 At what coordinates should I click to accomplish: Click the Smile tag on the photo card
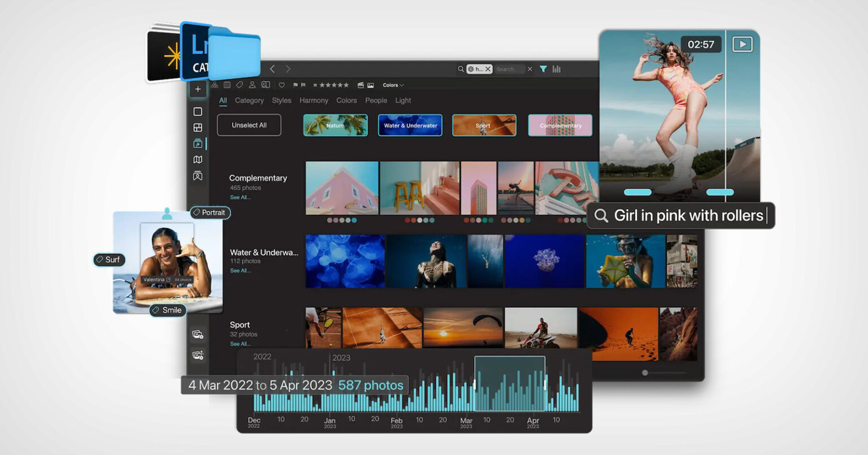(x=167, y=310)
